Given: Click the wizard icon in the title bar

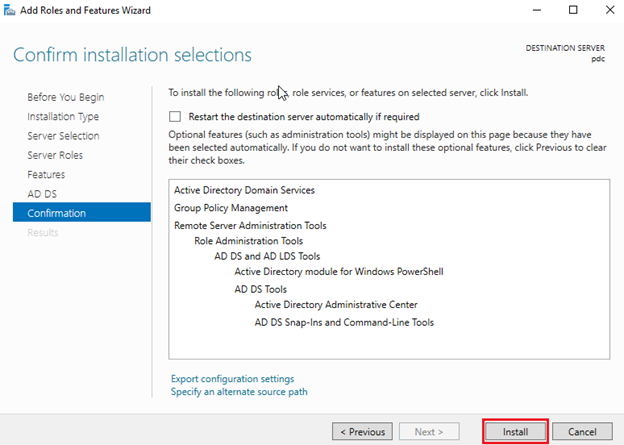Looking at the screenshot, I should (9, 10).
